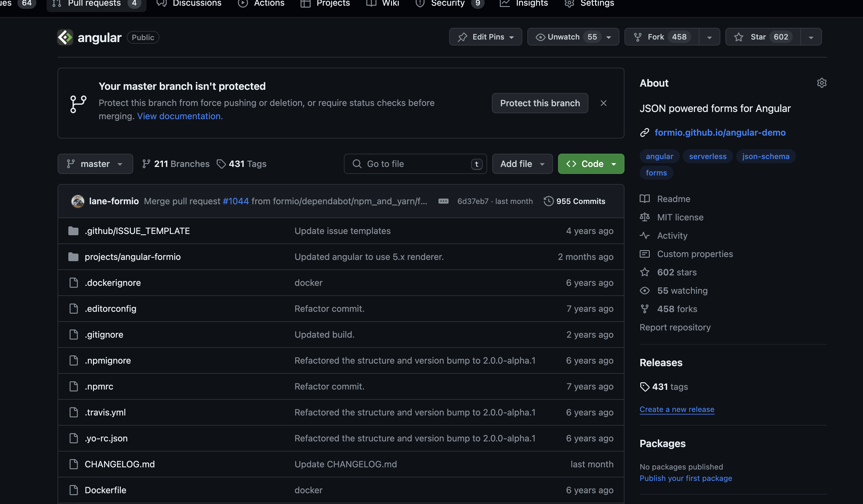Open commit history clock icon
The height and width of the screenshot is (504, 863).
coord(548,201)
